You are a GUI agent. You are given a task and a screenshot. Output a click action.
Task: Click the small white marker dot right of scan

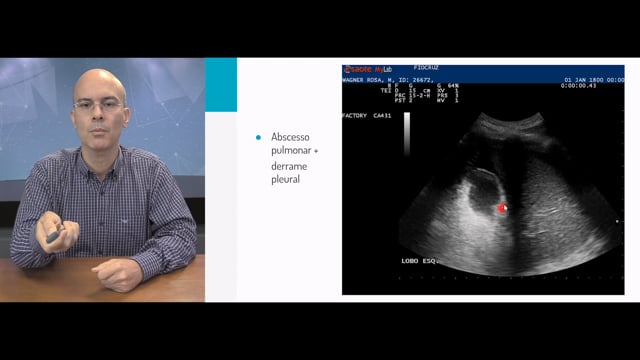[x=617, y=222]
